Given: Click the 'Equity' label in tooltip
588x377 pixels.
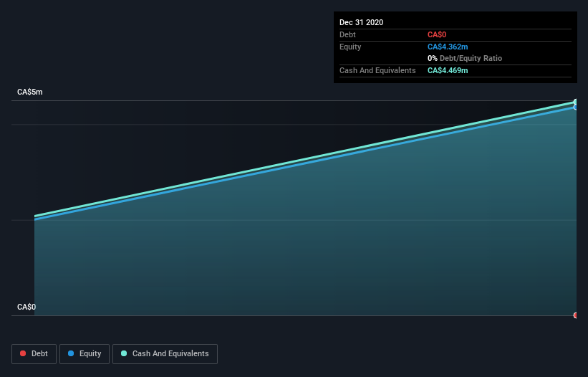Looking at the screenshot, I should point(350,47).
